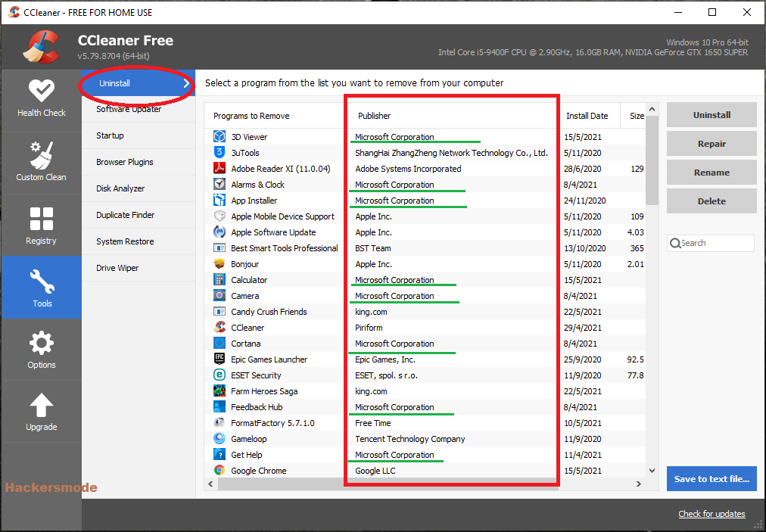Click the Apple Software Update icon
Image resolution: width=766 pixels, height=532 pixels.
click(x=220, y=232)
